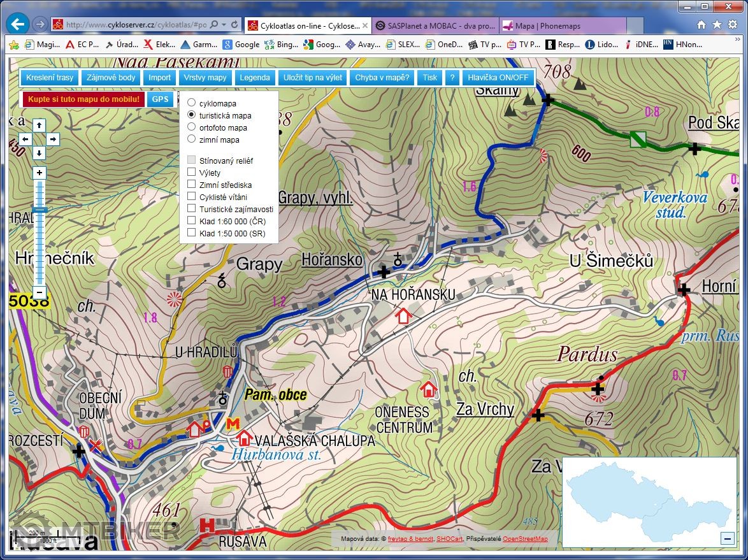
Task: Open the Vrstvy mapy layers menu
Action: (205, 78)
